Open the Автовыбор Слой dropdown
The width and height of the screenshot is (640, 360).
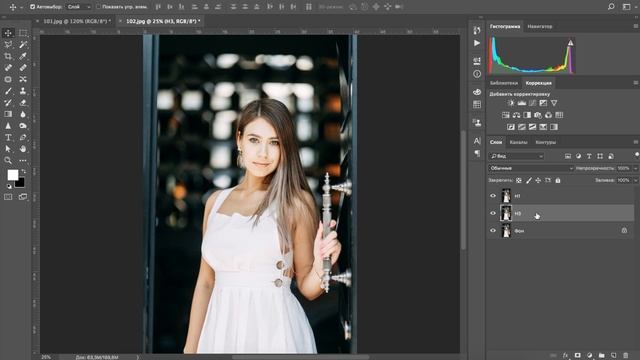(79, 7)
